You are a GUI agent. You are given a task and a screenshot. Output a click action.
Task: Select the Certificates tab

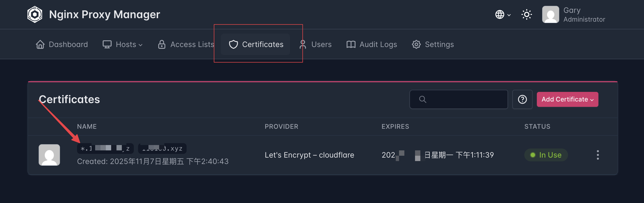256,44
